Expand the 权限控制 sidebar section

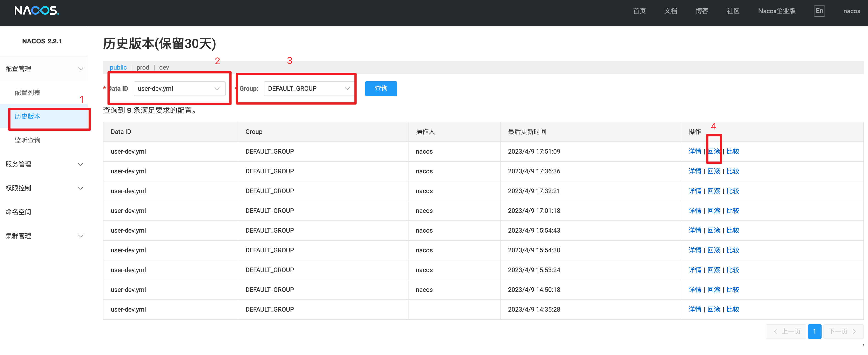tap(44, 188)
